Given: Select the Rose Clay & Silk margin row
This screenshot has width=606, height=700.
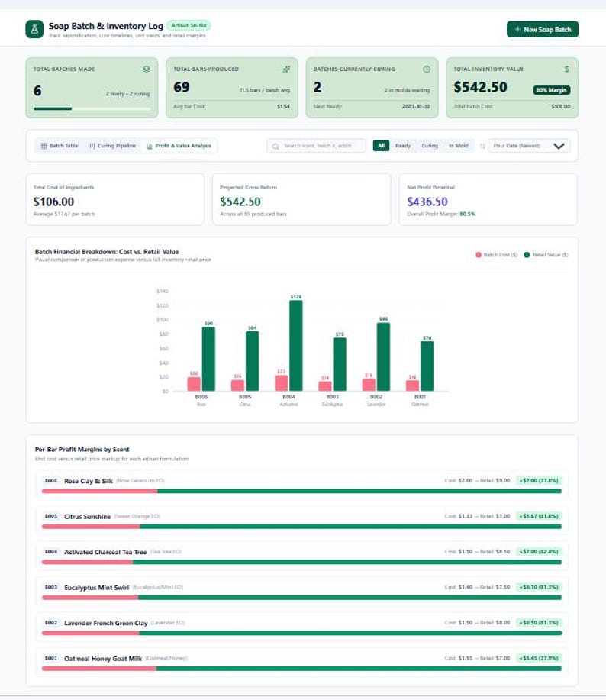Looking at the screenshot, I should click(x=301, y=485).
